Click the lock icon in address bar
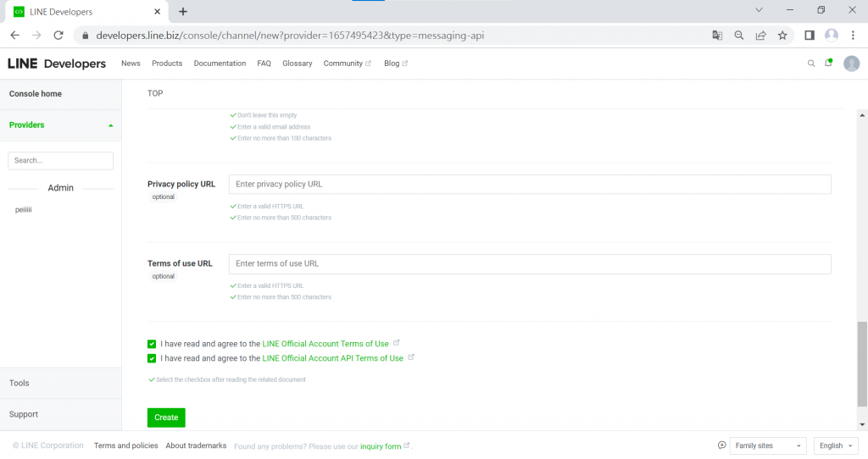868x459 pixels. [x=85, y=36]
